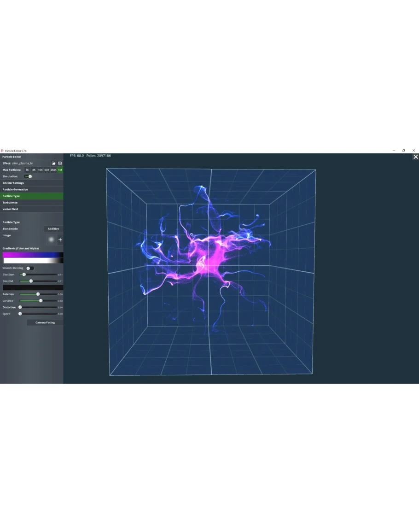419x532 pixels.
Task: Expand the Turbulence section
Action: [x=32, y=203]
